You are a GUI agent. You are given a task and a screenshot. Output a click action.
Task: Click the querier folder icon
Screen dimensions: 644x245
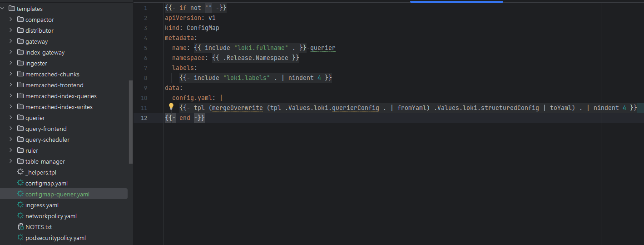[20, 118]
